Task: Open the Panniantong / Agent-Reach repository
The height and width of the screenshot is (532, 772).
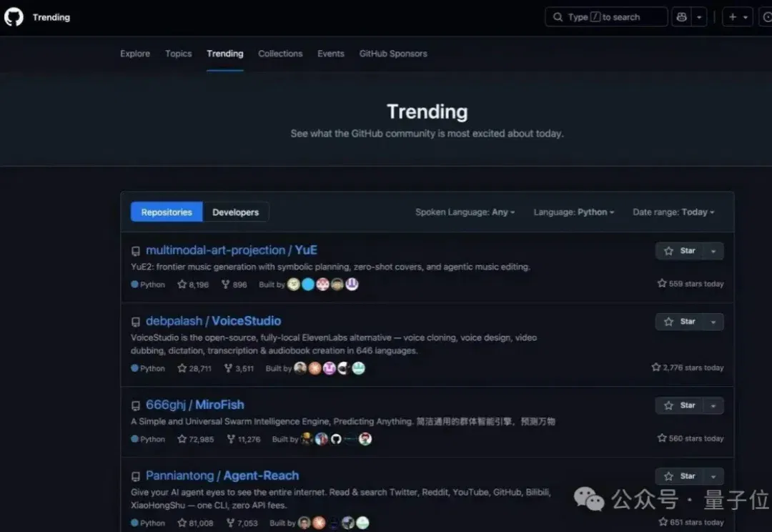Action: [x=222, y=476]
